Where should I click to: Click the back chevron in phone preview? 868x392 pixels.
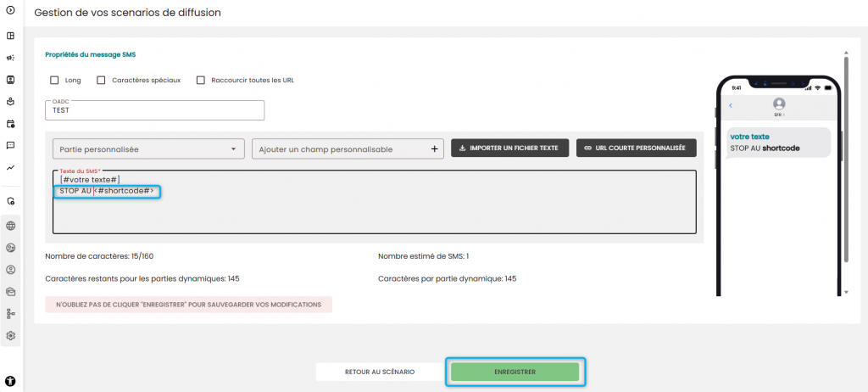(x=731, y=105)
